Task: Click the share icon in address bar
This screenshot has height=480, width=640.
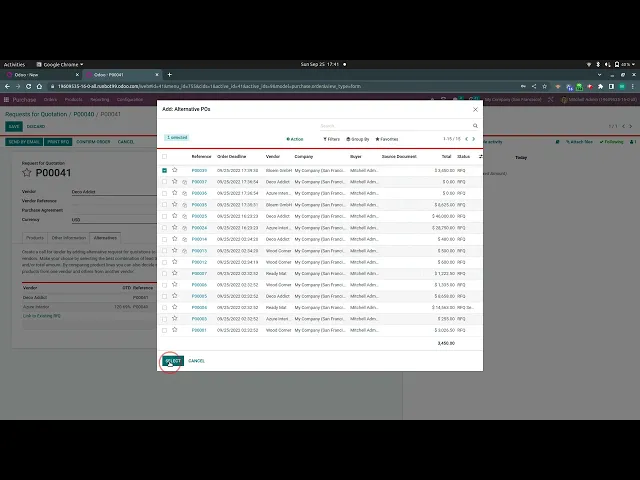Action: 534,87
